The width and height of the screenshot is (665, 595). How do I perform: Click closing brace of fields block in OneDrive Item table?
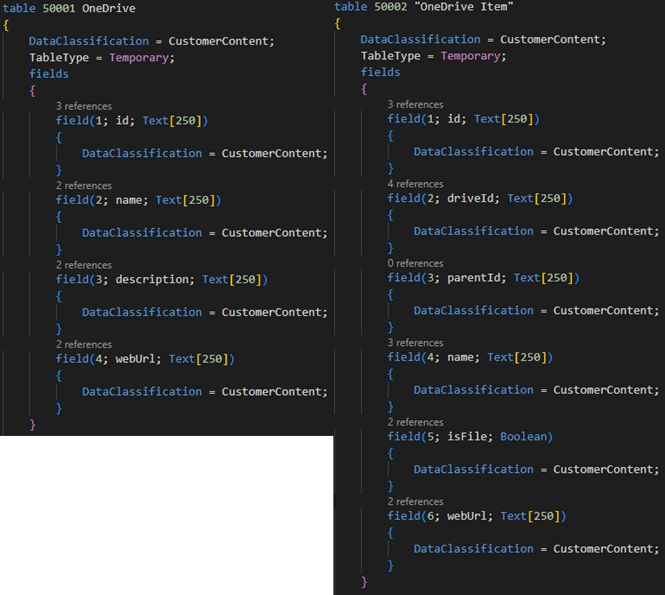pyautogui.click(x=364, y=582)
